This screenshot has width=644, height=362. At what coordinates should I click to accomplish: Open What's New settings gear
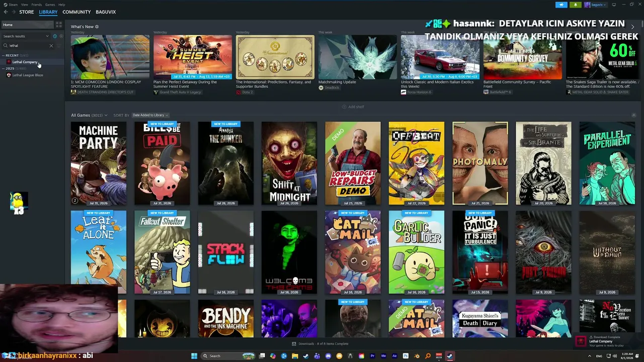(x=97, y=27)
